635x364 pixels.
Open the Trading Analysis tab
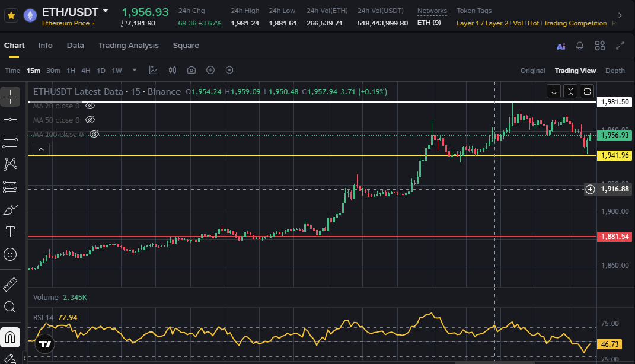click(x=129, y=45)
